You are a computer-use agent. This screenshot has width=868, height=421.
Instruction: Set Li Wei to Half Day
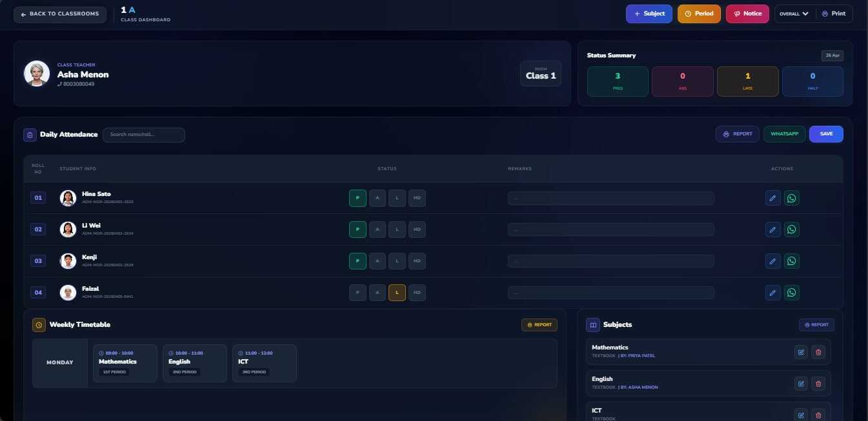click(417, 230)
